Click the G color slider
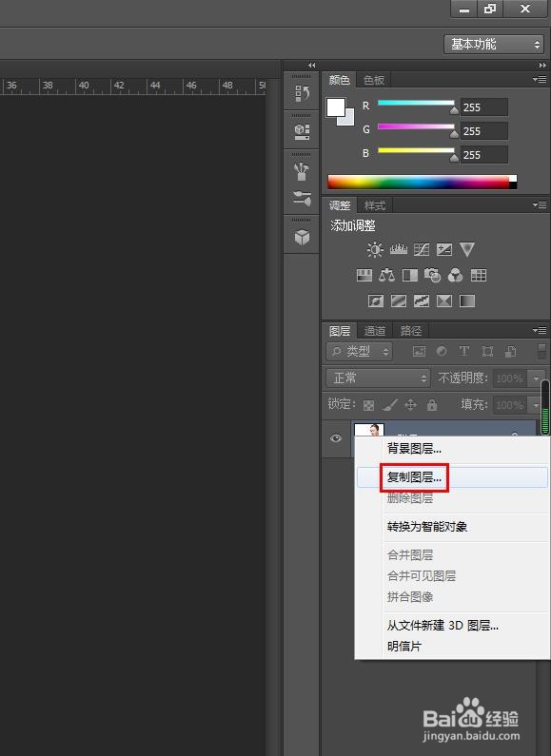The height and width of the screenshot is (756, 551). coord(416,126)
